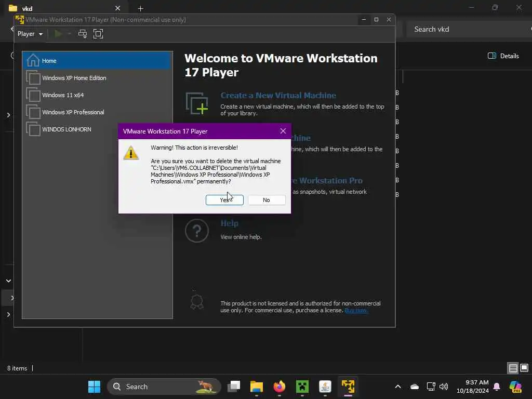The height and width of the screenshot is (399, 532).
Task: Open the OneDrive cloud tray icon
Action: [414, 387]
